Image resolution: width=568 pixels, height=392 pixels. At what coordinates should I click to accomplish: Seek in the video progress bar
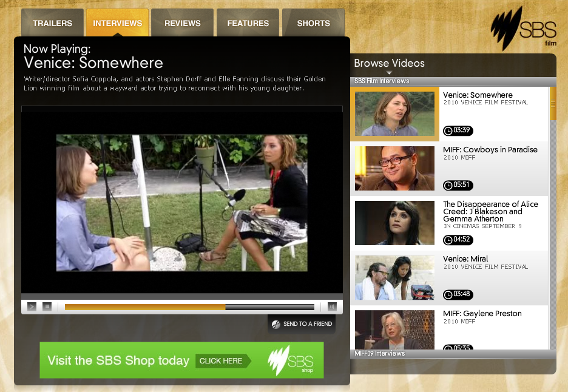[x=189, y=307]
